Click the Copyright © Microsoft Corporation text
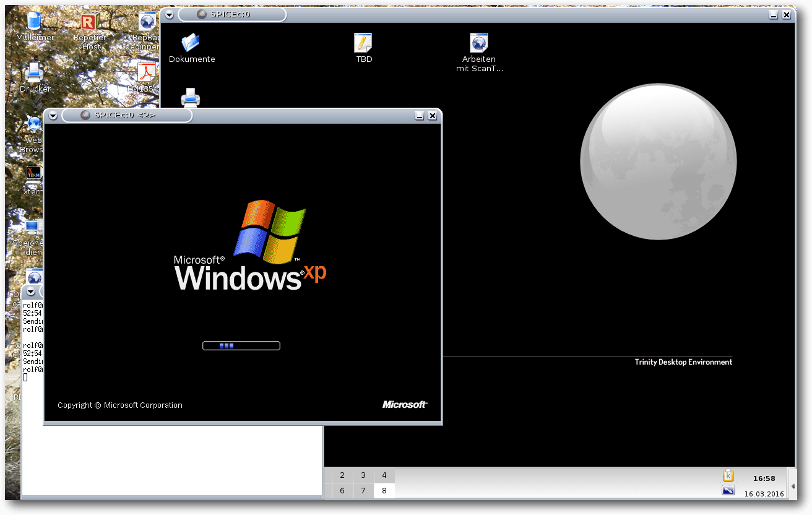This screenshot has width=812, height=515. click(x=120, y=405)
